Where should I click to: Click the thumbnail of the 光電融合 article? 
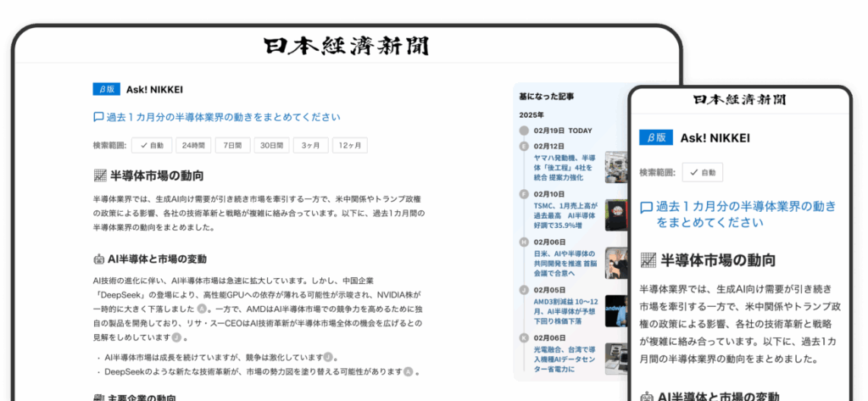point(616,359)
